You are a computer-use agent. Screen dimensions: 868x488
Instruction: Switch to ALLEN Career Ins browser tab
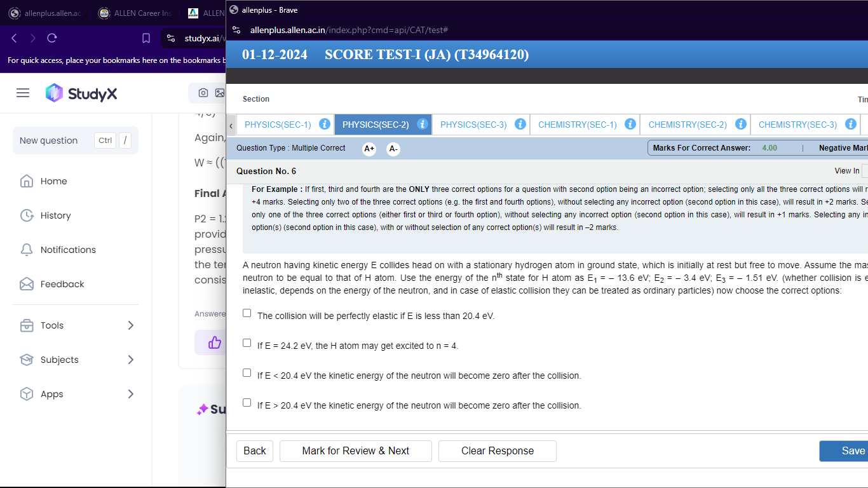(x=135, y=13)
